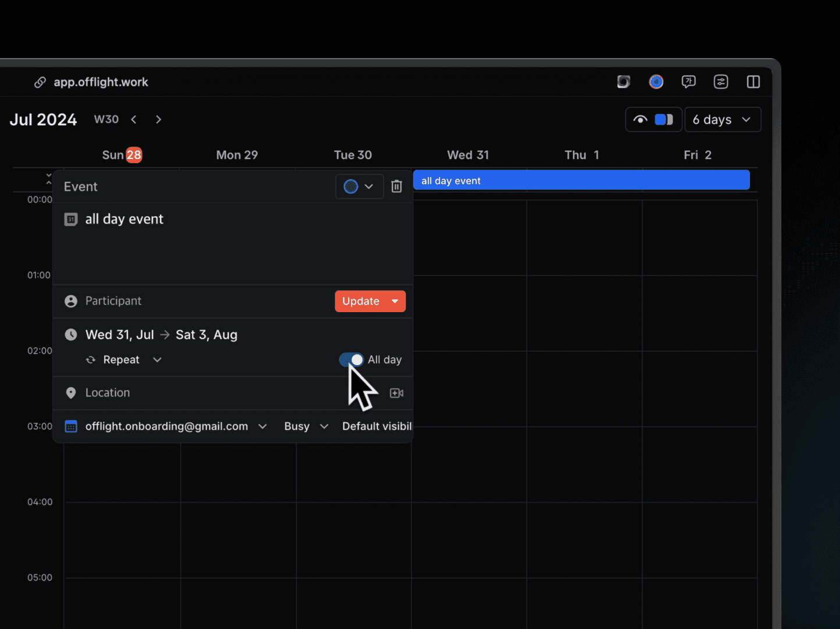The image size is (840, 629).
Task: Change end date Sat 3, Aug
Action: pos(207,335)
